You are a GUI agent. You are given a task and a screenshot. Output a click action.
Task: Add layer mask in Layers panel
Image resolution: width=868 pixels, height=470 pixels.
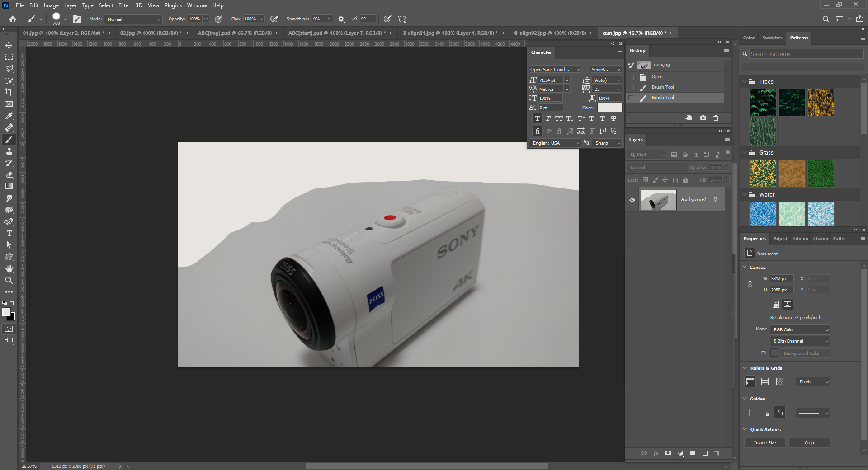(668, 453)
